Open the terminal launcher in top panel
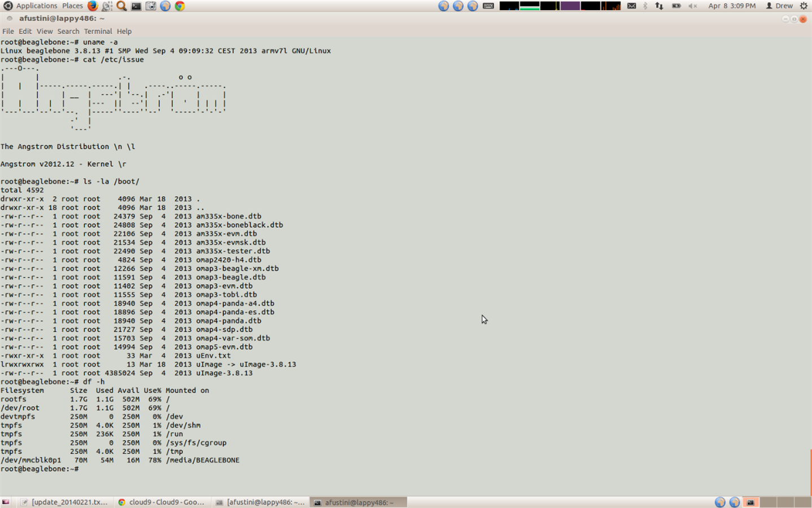Image resolution: width=812 pixels, height=508 pixels. 136,6
